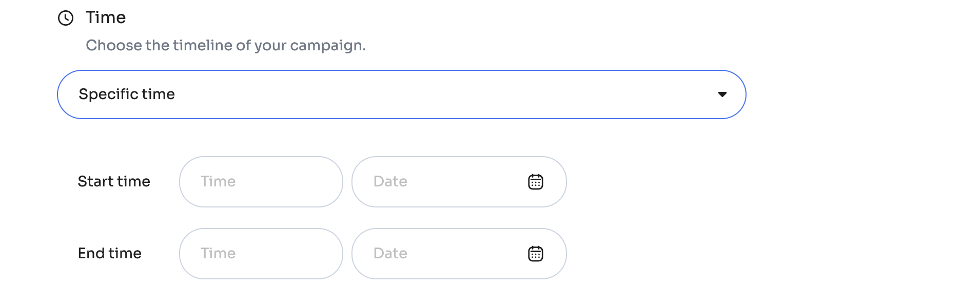This screenshot has width=980, height=304.
Task: Click "Time" placeholder in End time row
Action: [218, 254]
